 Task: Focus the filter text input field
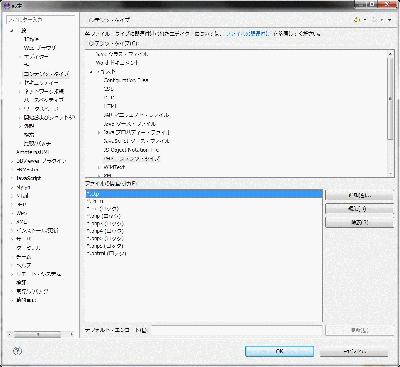[41, 20]
